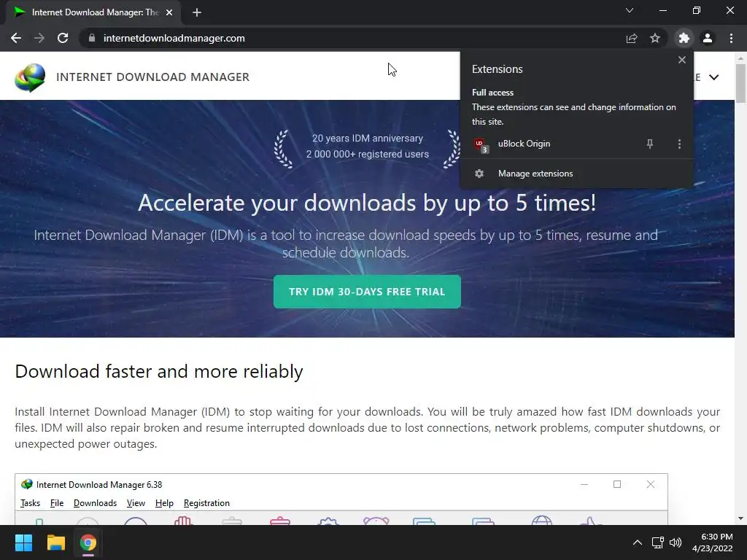Click the Chrome taskbar icon

tap(88, 542)
